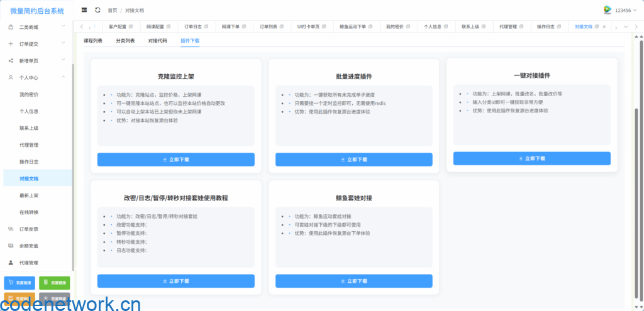Close the 对接文档 tab
This screenshot has height=311, width=644.
pos(604,27)
